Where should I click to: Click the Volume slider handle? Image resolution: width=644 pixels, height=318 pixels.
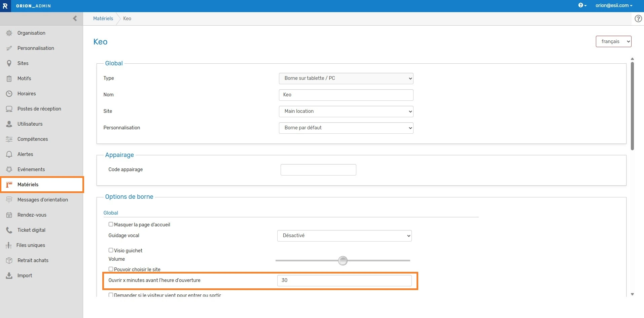pyautogui.click(x=343, y=261)
